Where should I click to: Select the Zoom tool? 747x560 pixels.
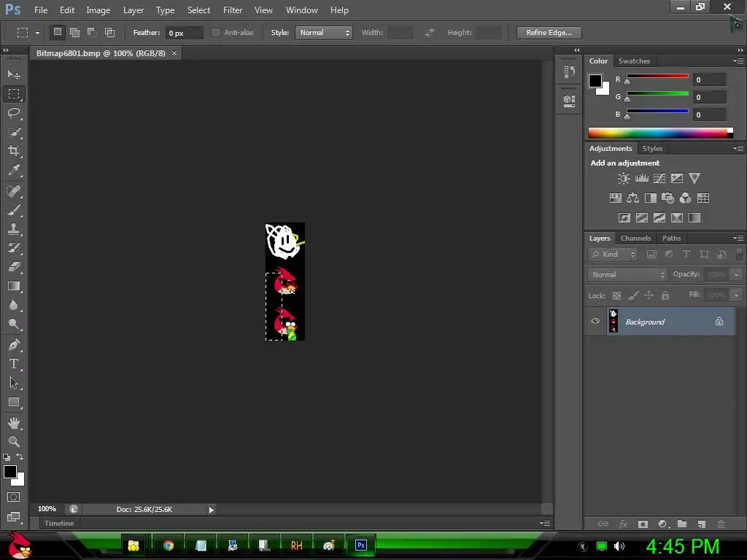point(14,441)
